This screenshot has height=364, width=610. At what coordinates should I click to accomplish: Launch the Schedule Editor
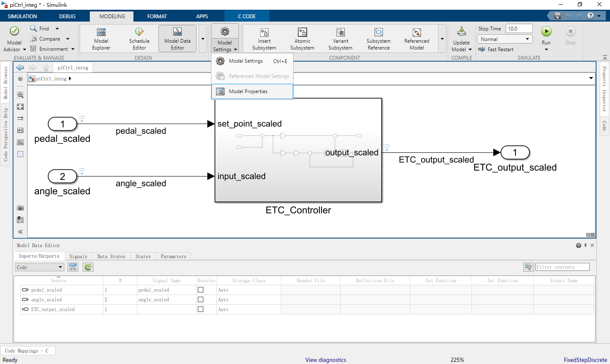139,38
